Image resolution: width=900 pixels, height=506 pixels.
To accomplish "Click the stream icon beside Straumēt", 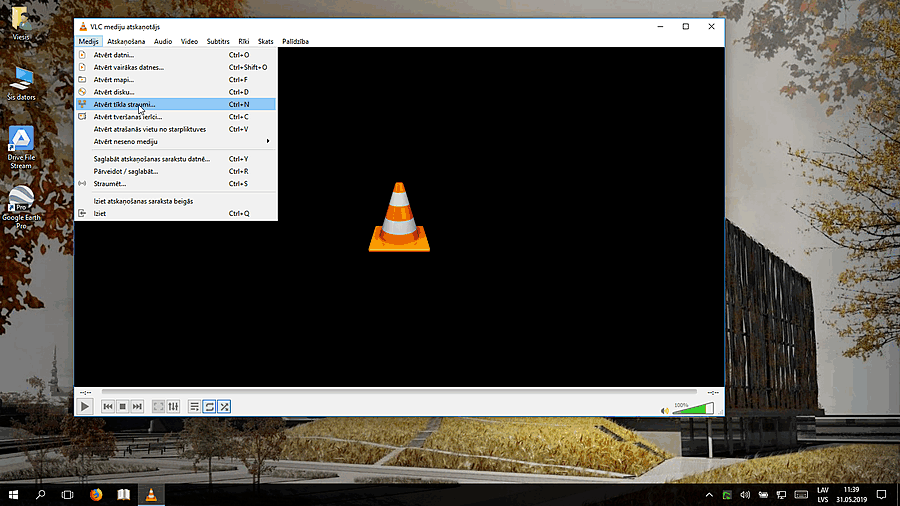I will [x=82, y=184].
